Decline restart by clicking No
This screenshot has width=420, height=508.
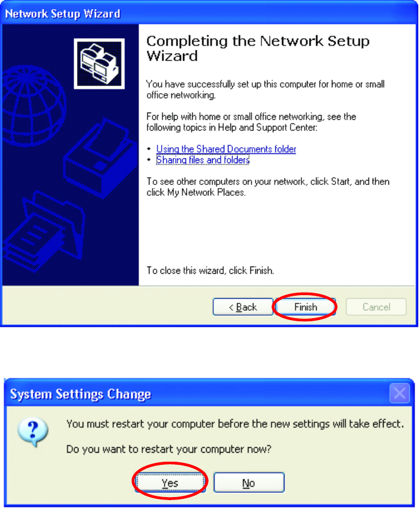tap(249, 483)
